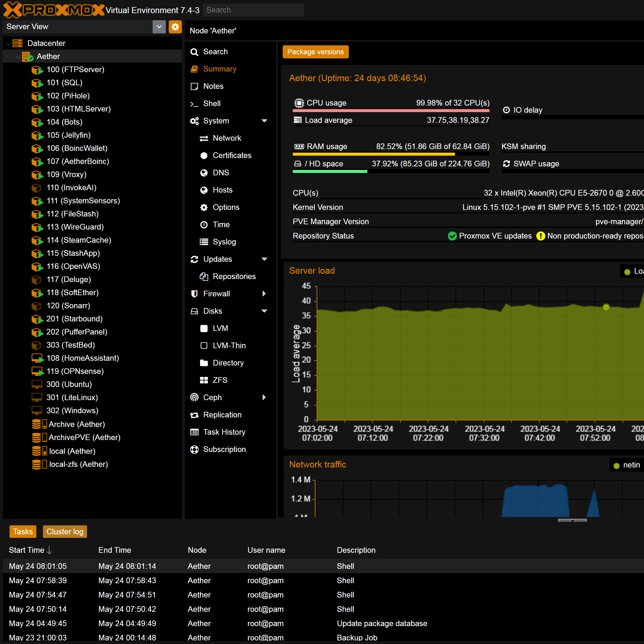Click the Directory folder icon
The image size is (644, 644).
coord(204,363)
